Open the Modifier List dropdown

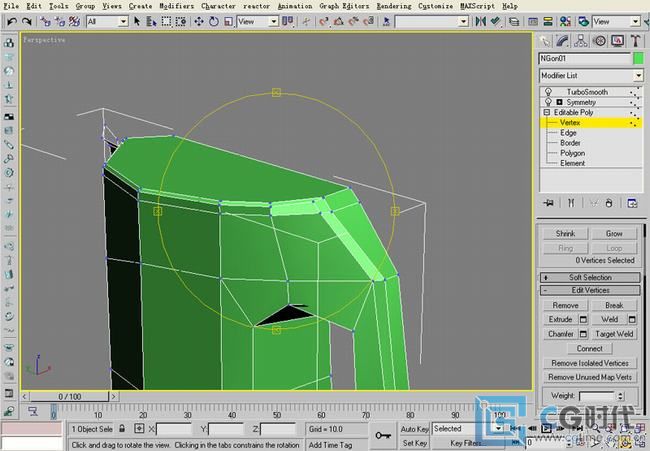pyautogui.click(x=591, y=75)
